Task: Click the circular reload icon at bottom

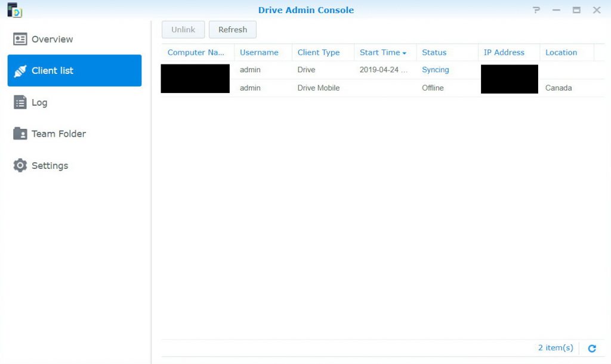Action: coord(592,348)
